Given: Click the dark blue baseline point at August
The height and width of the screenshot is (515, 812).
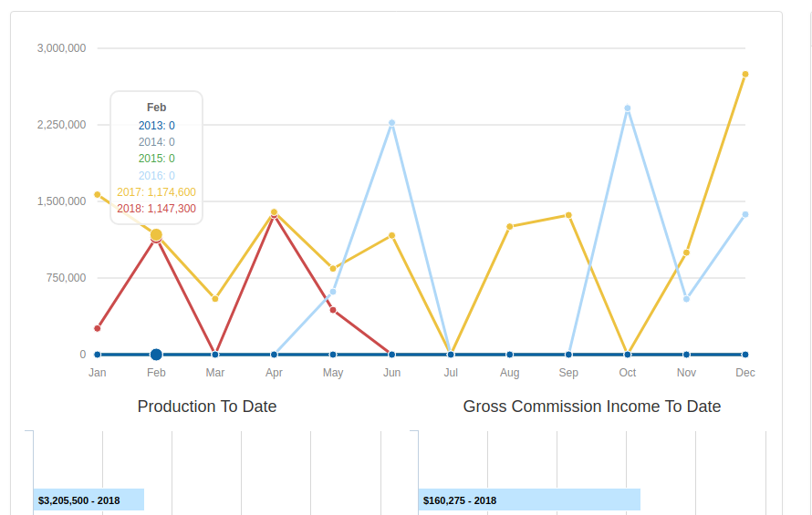Looking at the screenshot, I should [x=510, y=355].
